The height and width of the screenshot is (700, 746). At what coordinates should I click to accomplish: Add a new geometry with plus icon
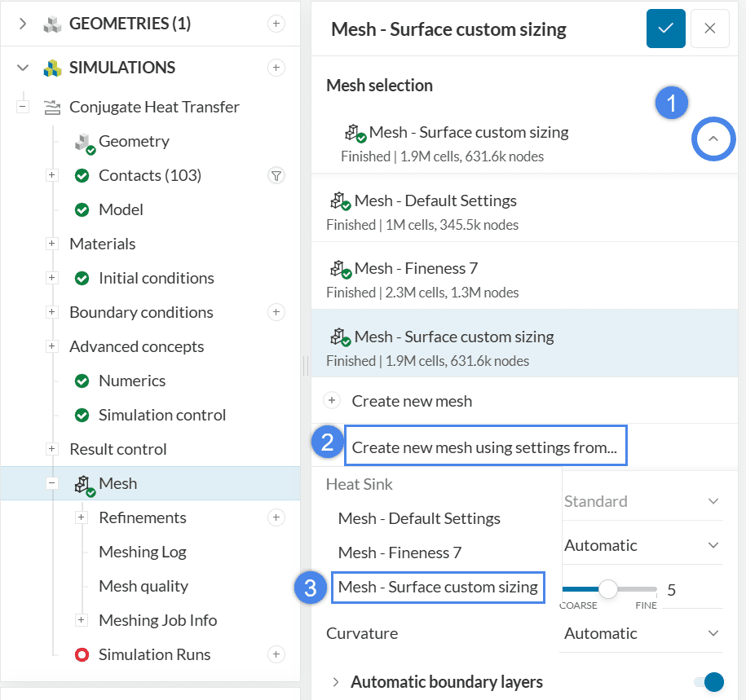pyautogui.click(x=276, y=24)
